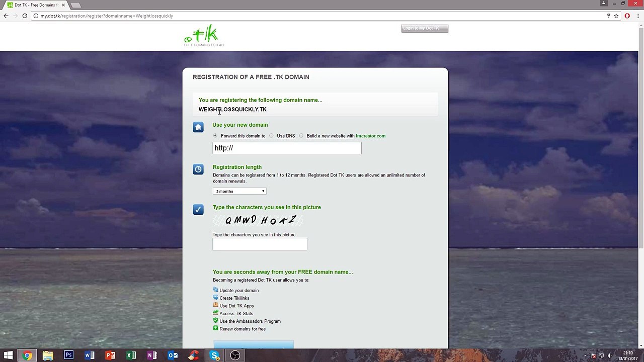
Task: Open Excel from the taskbar
Action: 131,355
